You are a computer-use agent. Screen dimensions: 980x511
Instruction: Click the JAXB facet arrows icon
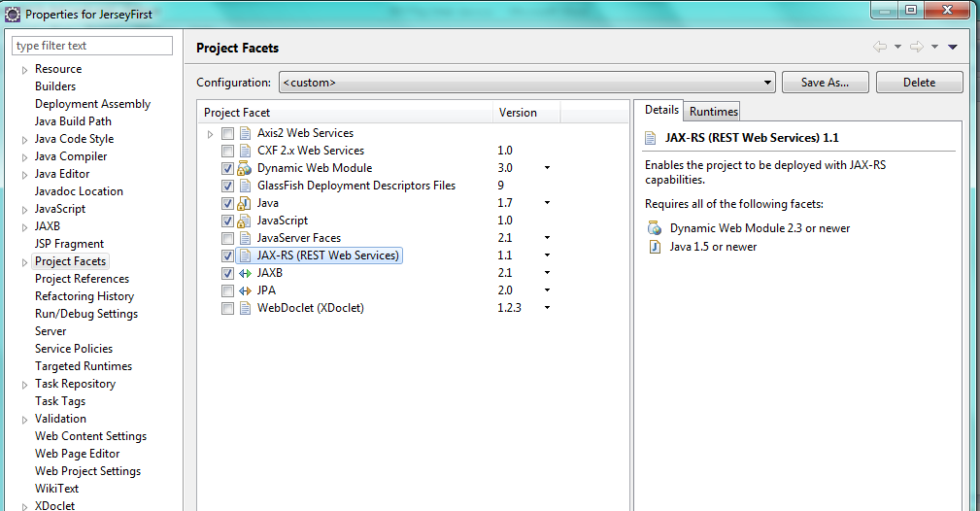point(245,273)
